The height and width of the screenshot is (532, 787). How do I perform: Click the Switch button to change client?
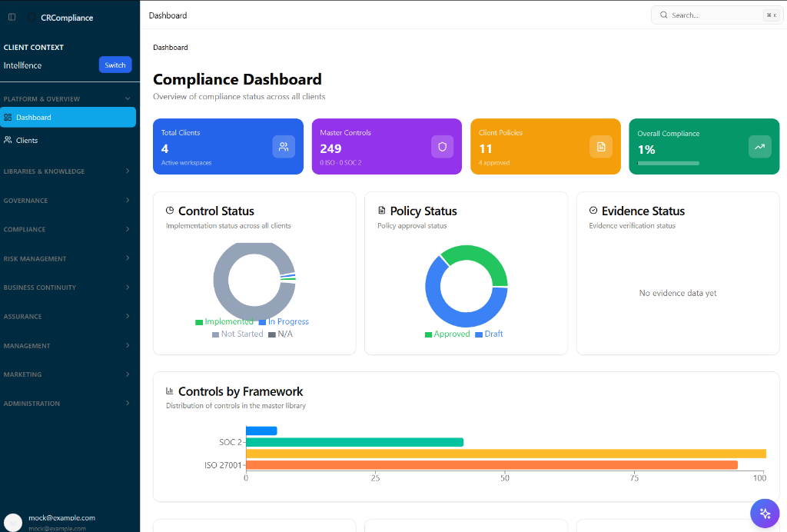click(115, 65)
